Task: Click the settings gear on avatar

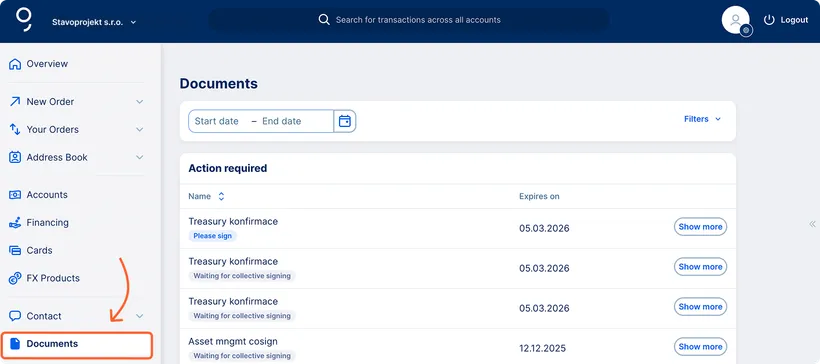Action: pos(746,30)
